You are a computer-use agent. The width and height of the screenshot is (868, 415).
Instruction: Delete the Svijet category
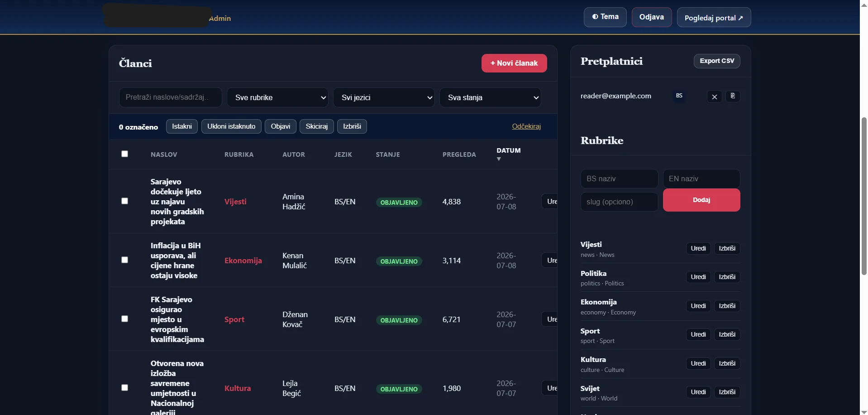(x=727, y=392)
